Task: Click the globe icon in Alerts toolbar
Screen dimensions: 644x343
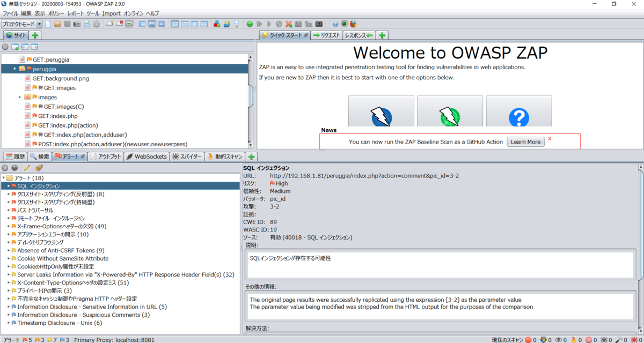Action: point(15,168)
